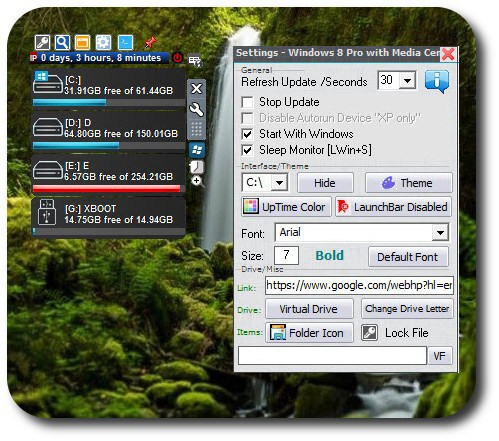Click '31.91GB free of 61.44GB' text
499x441 pixels.
118,90
